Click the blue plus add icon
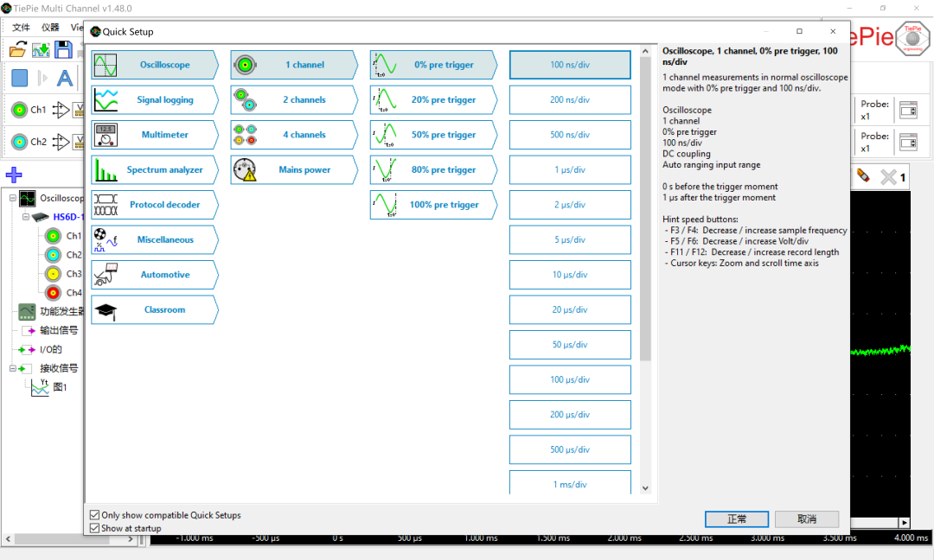934x560 pixels. [x=14, y=175]
